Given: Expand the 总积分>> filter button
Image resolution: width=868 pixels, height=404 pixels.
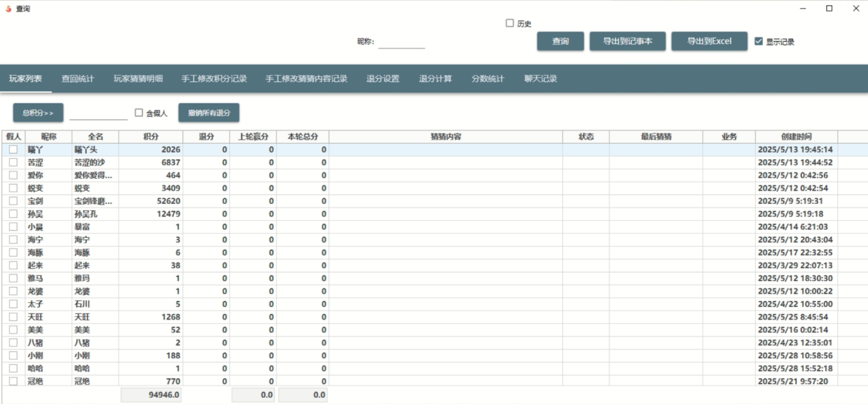Looking at the screenshot, I should click(38, 113).
